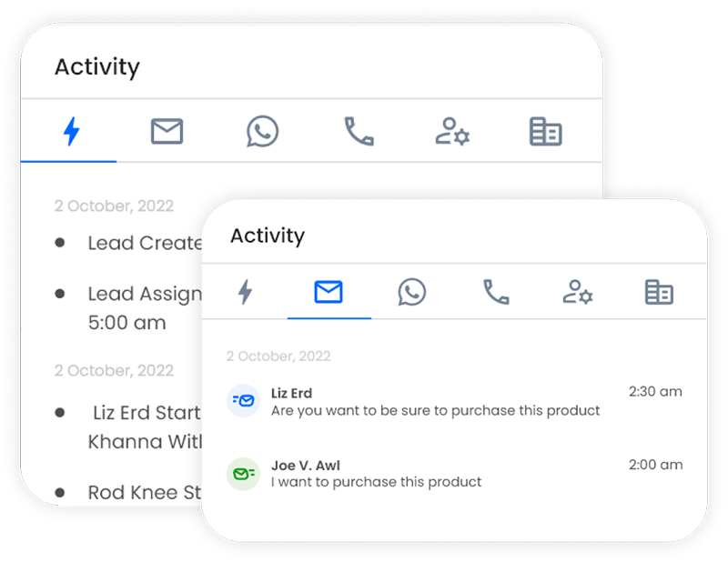Select Liz Erd's blue message avatar icon
This screenshot has height=562, width=728.
click(x=243, y=400)
